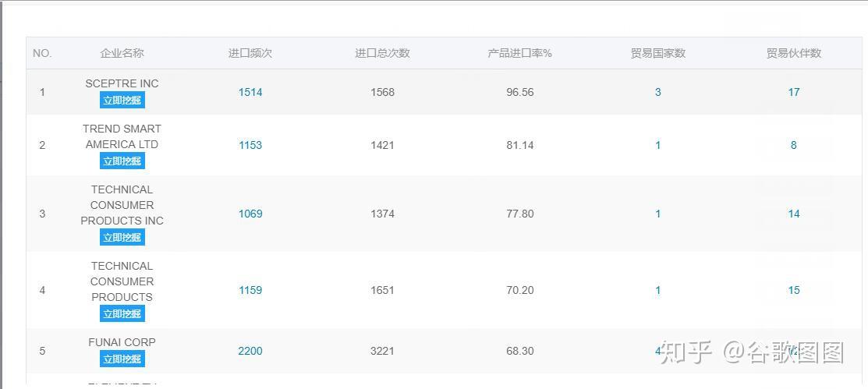Click trade partner count 8
Viewport: 868px width, 389px height.
tap(794, 145)
